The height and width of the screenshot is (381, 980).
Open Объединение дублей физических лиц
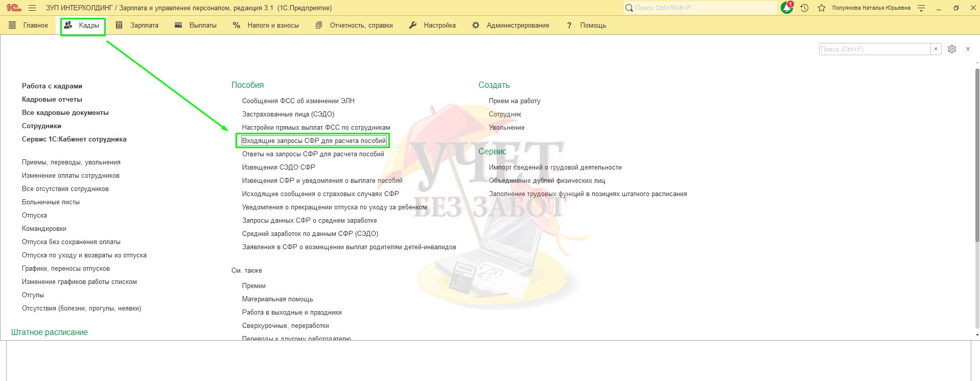click(547, 181)
